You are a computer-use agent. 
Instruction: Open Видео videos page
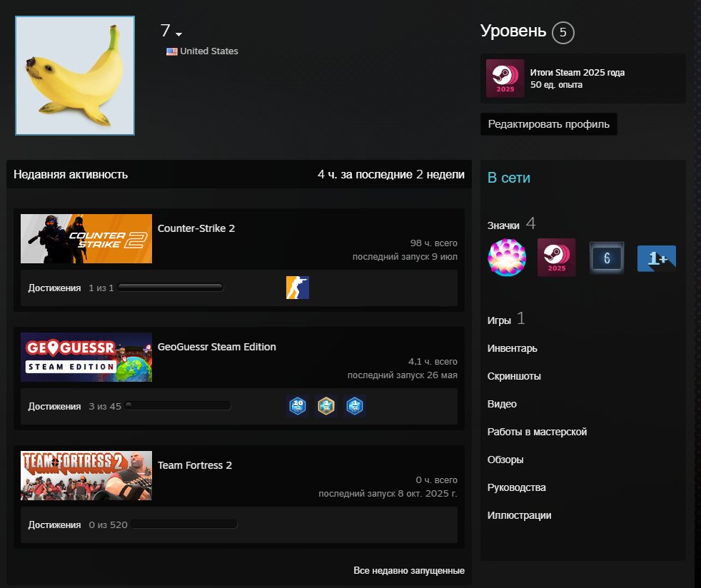click(502, 404)
